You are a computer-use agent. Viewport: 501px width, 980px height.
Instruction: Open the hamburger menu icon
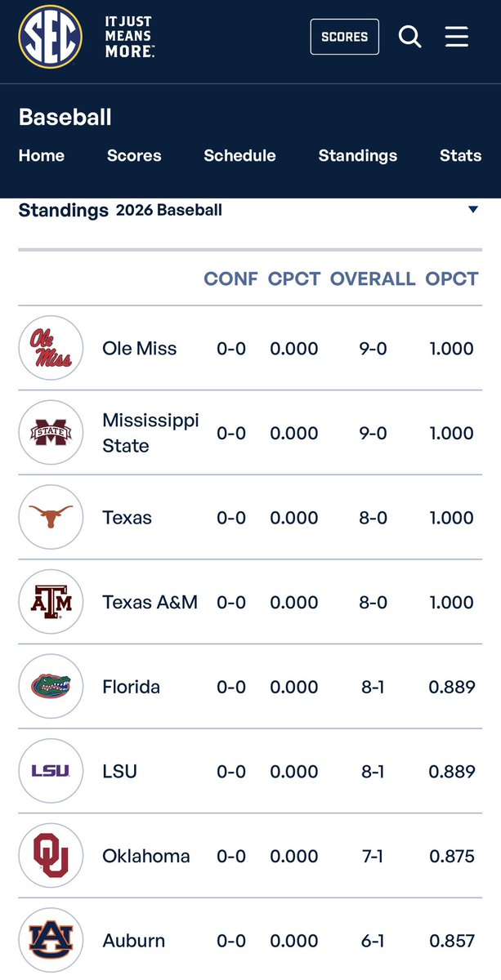[456, 37]
